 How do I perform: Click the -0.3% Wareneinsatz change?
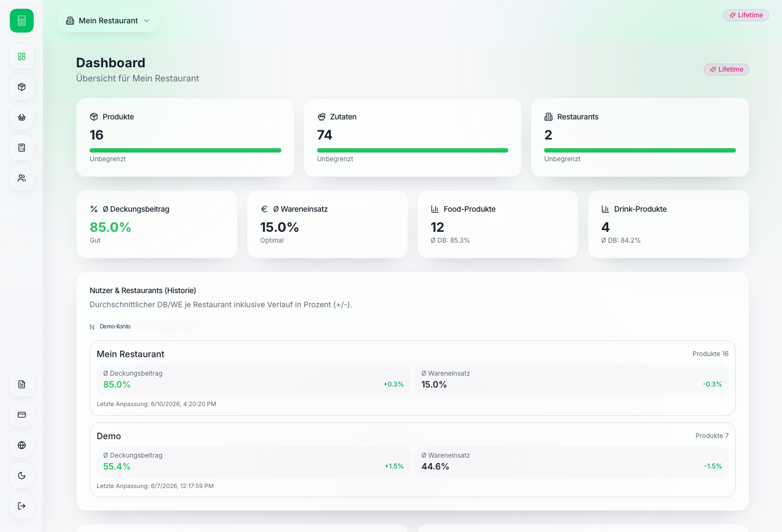(x=712, y=384)
